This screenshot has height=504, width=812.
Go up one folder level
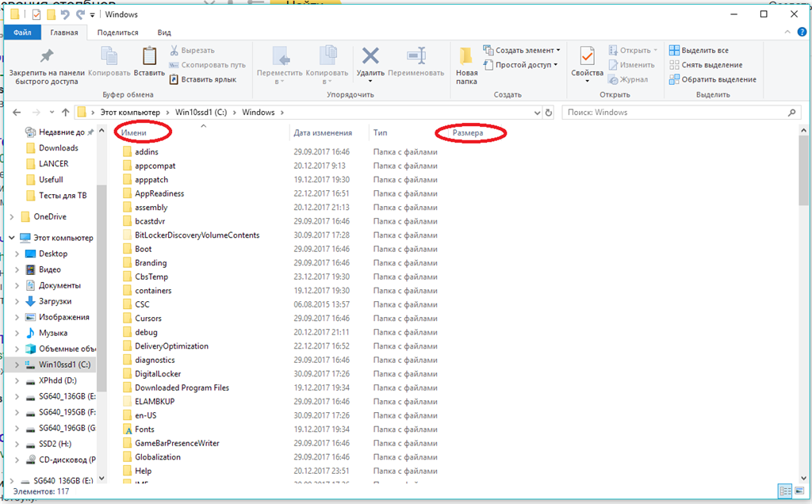point(65,113)
